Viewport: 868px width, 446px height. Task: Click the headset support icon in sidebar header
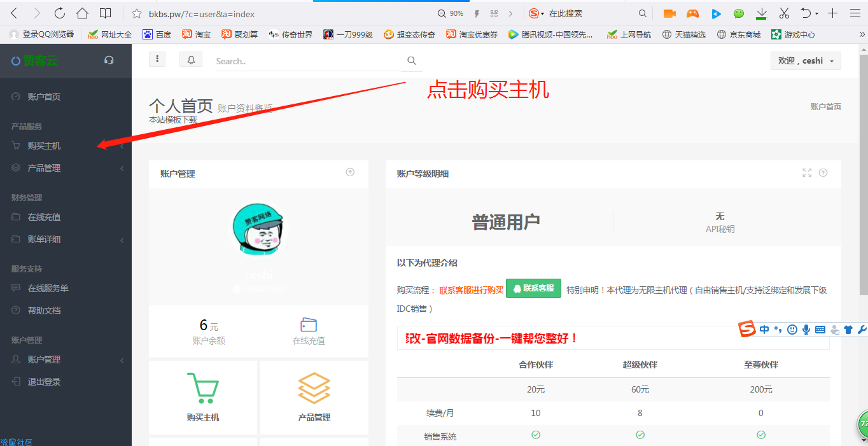[x=109, y=60]
